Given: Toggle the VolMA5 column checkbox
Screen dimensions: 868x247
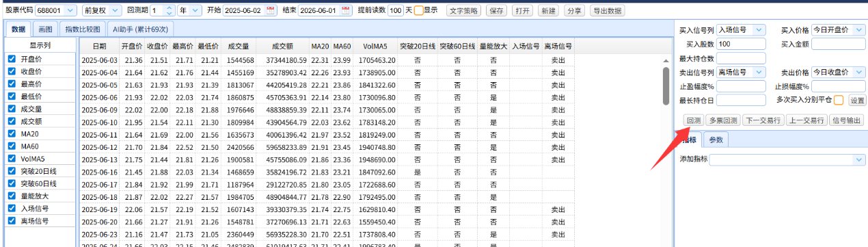Looking at the screenshot, I should click(x=12, y=159).
